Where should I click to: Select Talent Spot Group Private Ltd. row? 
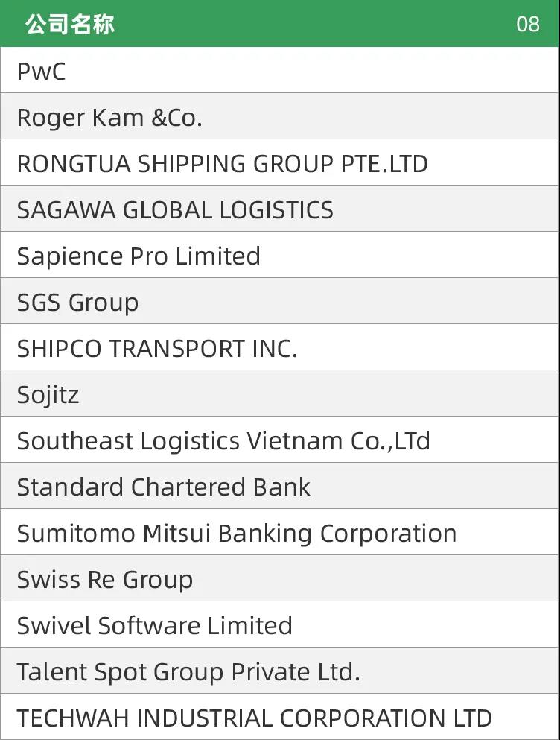pos(280,671)
